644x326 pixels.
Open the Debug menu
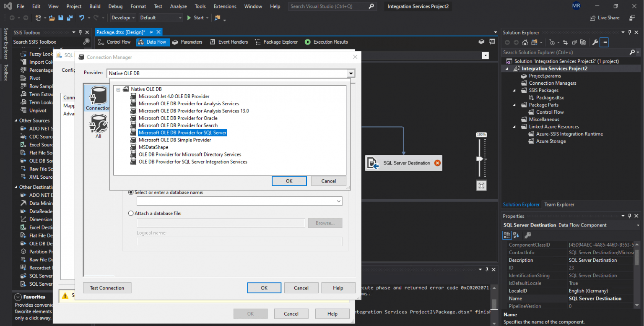tap(115, 6)
